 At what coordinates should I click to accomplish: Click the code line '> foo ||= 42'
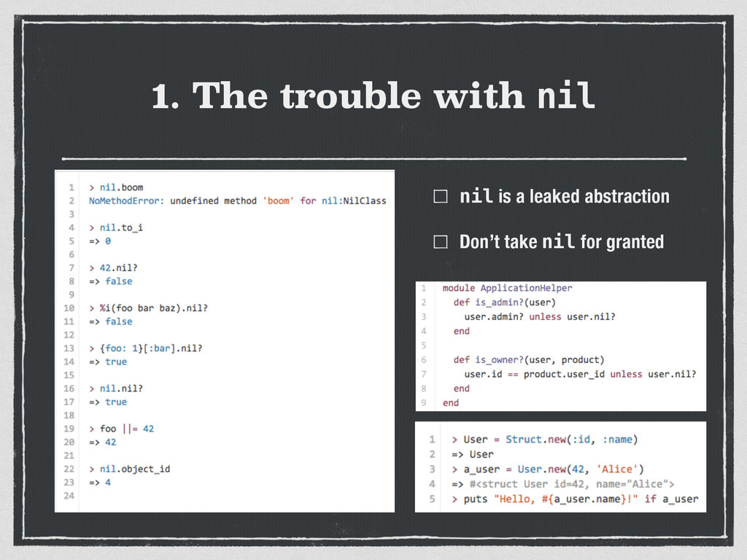tap(122, 429)
